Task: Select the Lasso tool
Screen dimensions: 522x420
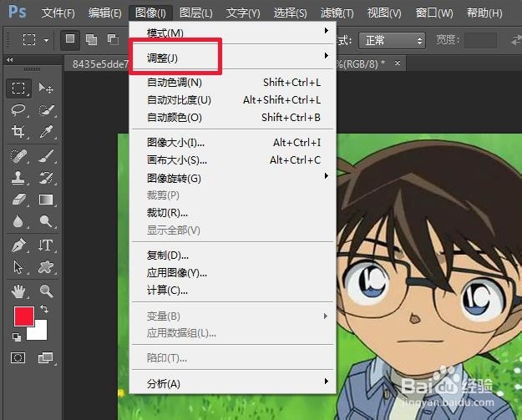Action: [x=18, y=110]
